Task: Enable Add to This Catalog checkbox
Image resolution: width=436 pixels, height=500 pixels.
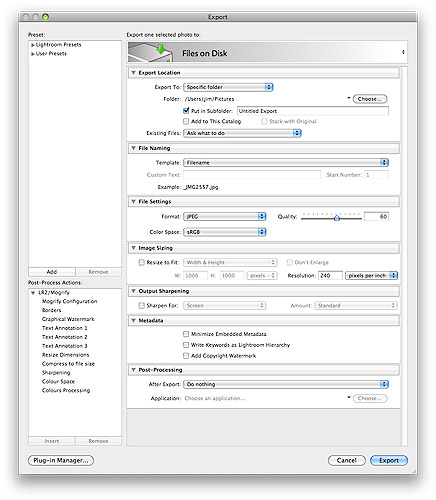Action: pos(186,121)
